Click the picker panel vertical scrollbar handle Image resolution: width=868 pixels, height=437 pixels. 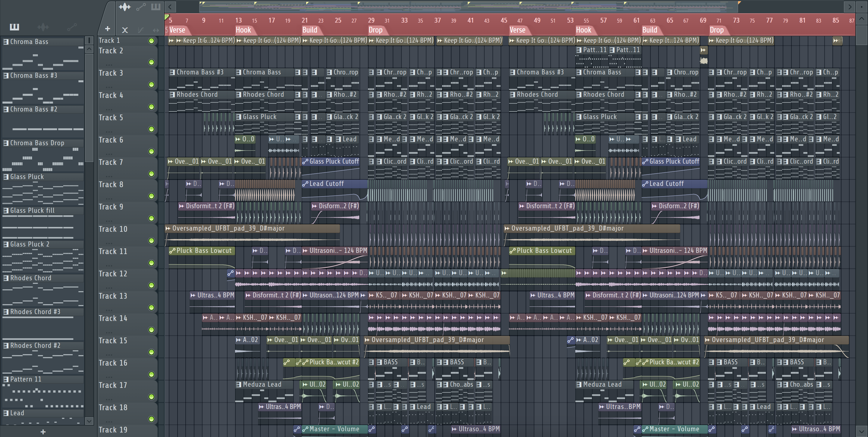pyautogui.click(x=89, y=108)
